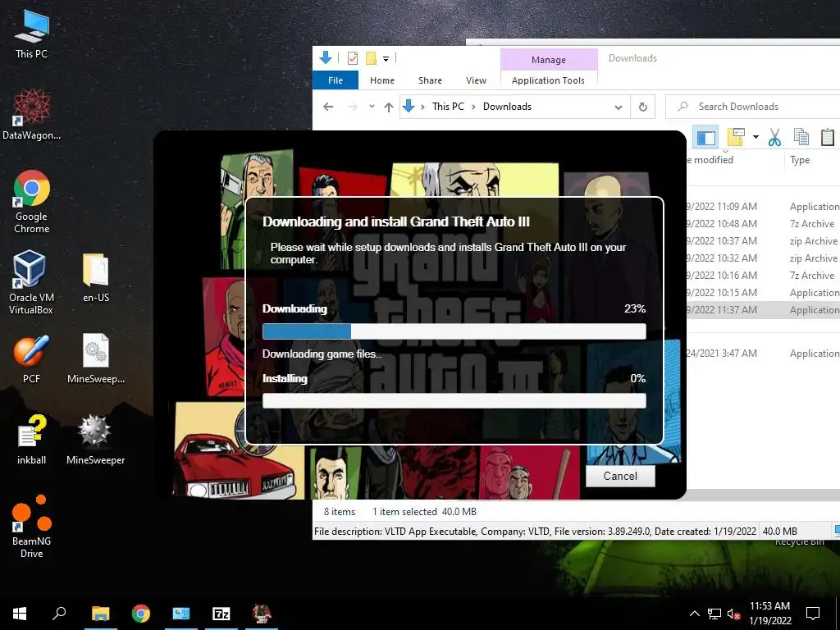Click the Paste clipboard icon
Image resolution: width=840 pixels, height=630 pixels.
827,137
